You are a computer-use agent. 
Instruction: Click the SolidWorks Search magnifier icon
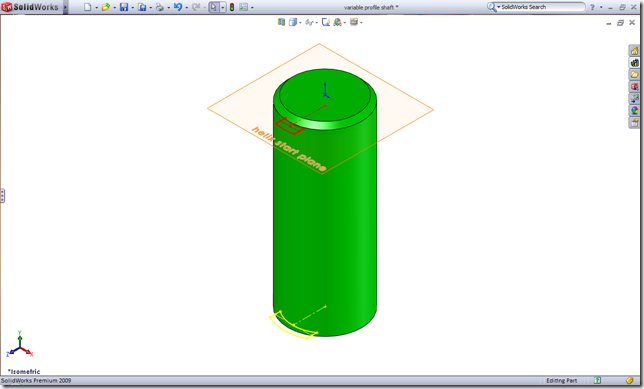491,7
